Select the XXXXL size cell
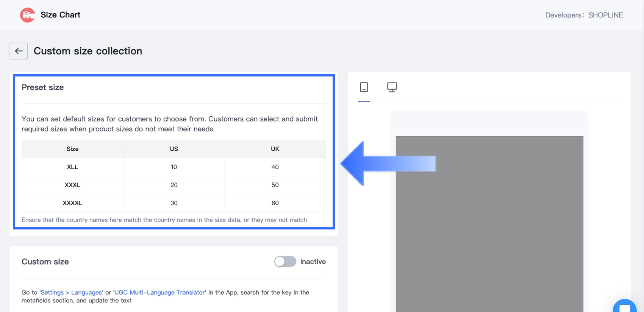The image size is (644, 312). [72, 203]
